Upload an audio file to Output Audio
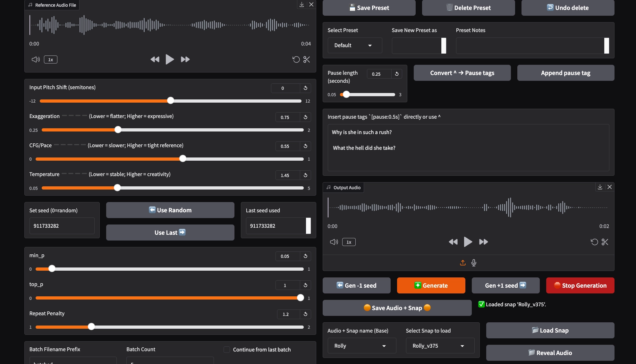Image resolution: width=636 pixels, height=364 pixels. click(x=463, y=263)
